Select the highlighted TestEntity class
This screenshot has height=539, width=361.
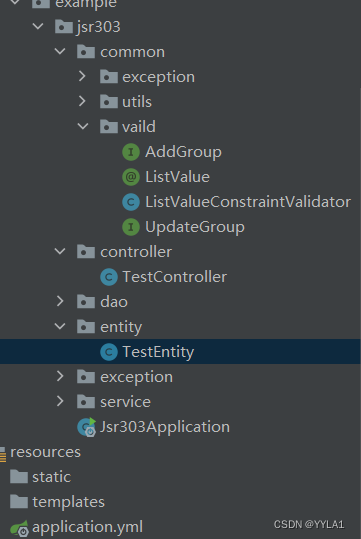pos(158,352)
